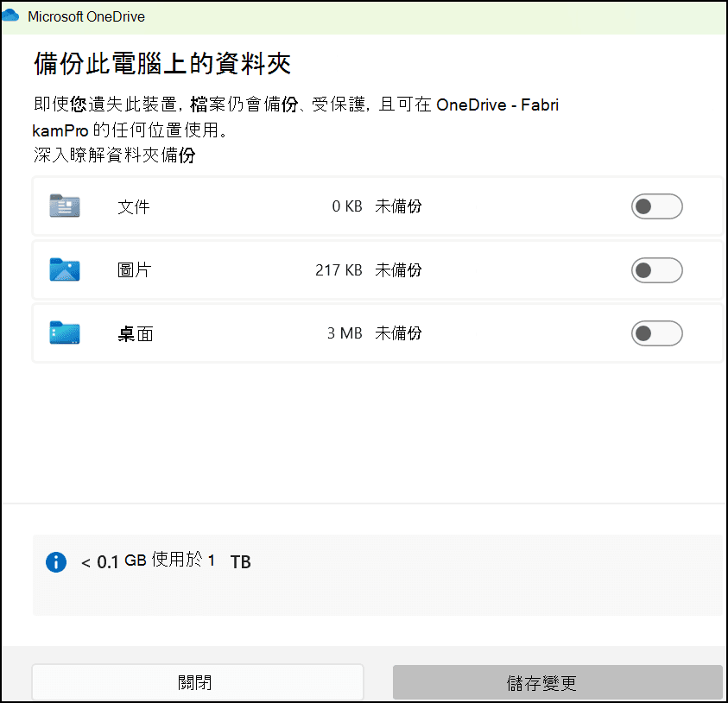Click the blue info icon near storage usage
This screenshot has width=728, height=703.
click(x=56, y=562)
